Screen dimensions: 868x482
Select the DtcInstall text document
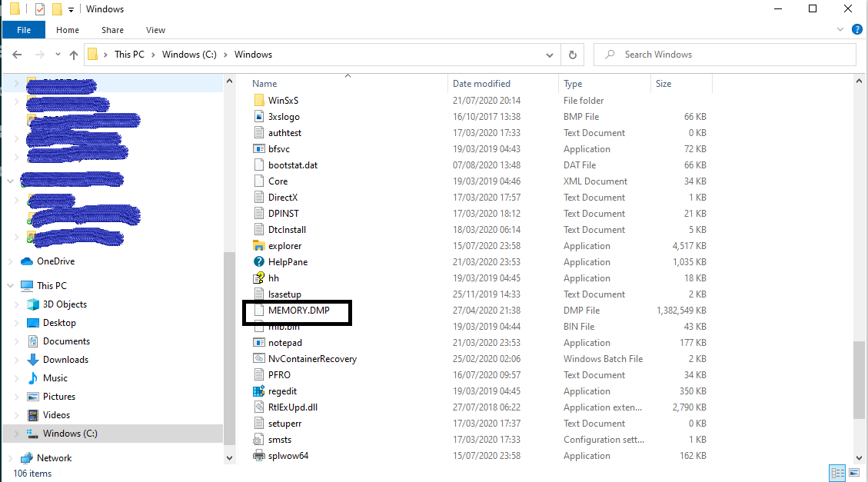(288, 229)
